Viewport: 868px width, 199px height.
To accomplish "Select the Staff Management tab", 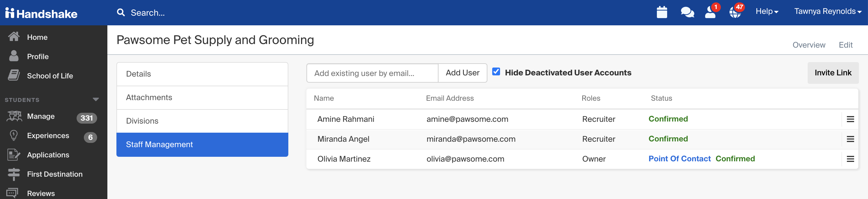I will (202, 145).
